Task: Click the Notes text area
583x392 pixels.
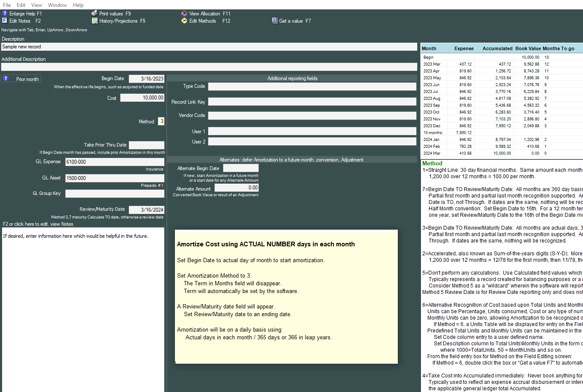Action: click(x=83, y=309)
